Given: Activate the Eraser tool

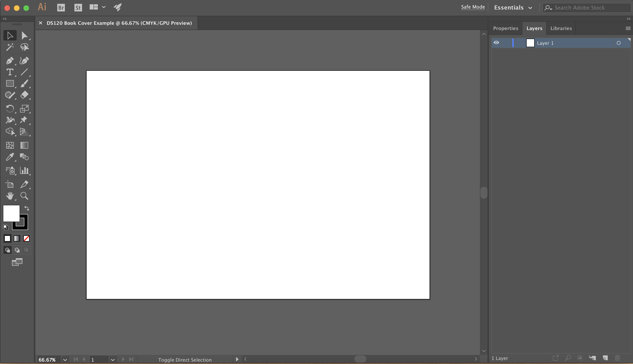Looking at the screenshot, I should coord(24,95).
